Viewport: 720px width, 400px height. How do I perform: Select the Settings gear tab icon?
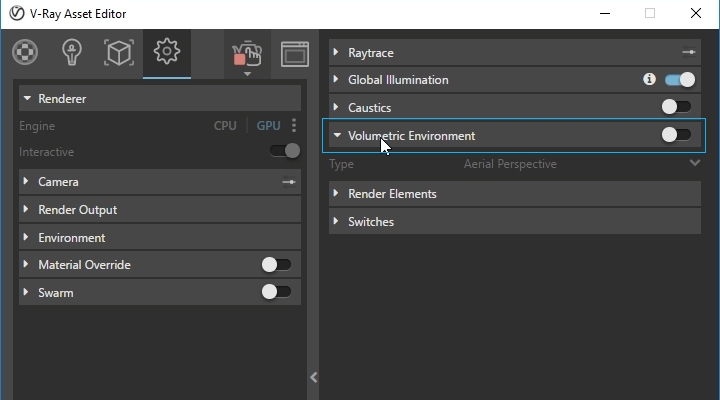[166, 51]
